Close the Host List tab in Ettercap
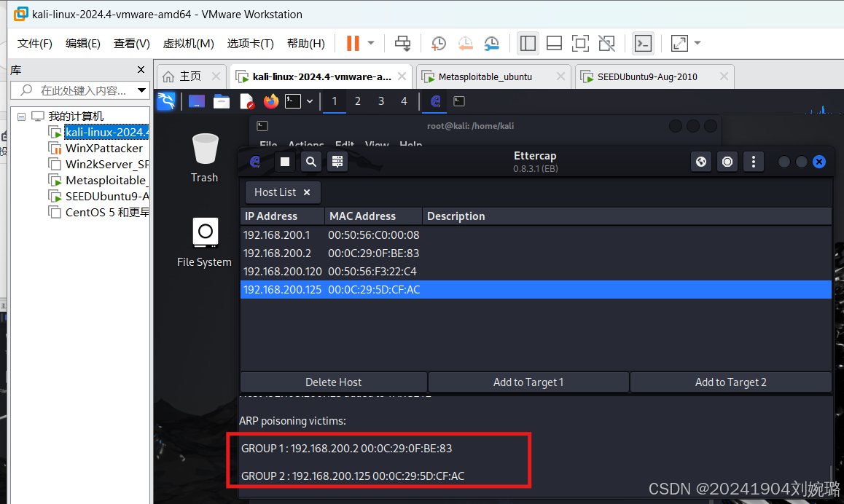844x504 pixels. [x=307, y=192]
